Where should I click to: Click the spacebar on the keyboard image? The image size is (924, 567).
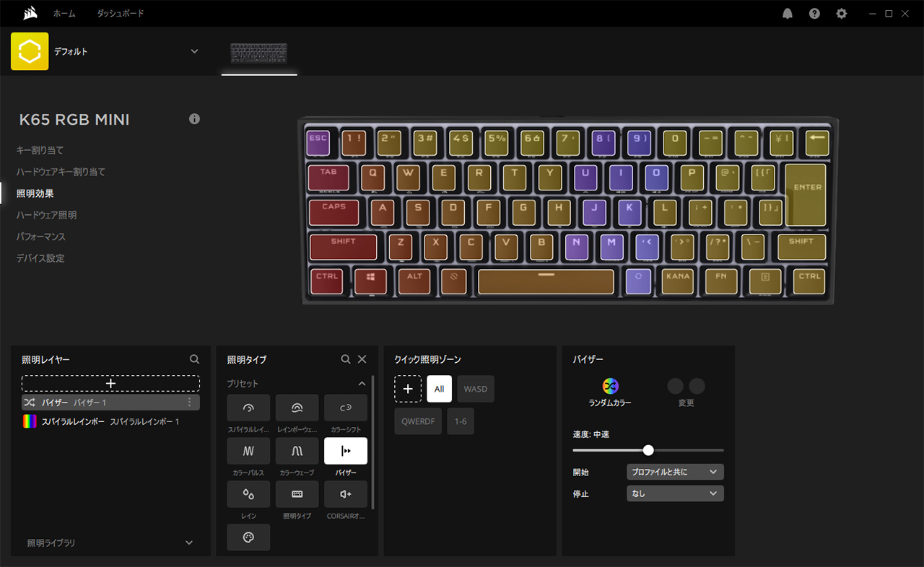point(546,281)
